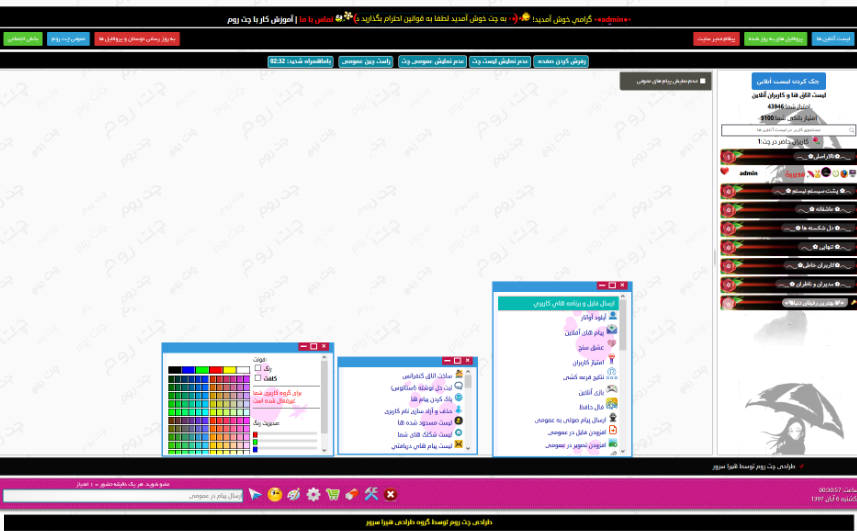Enable the bold font checkbox (کلفت)

[x=258, y=377]
